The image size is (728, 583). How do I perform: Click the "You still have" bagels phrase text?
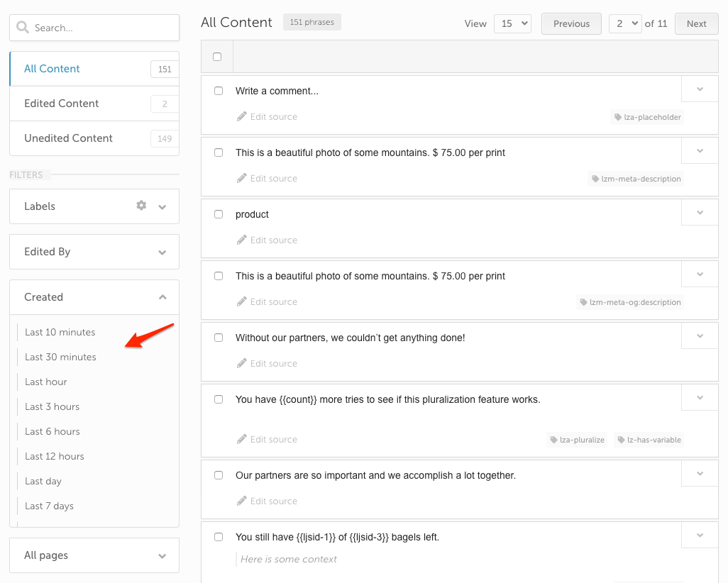coord(337,537)
